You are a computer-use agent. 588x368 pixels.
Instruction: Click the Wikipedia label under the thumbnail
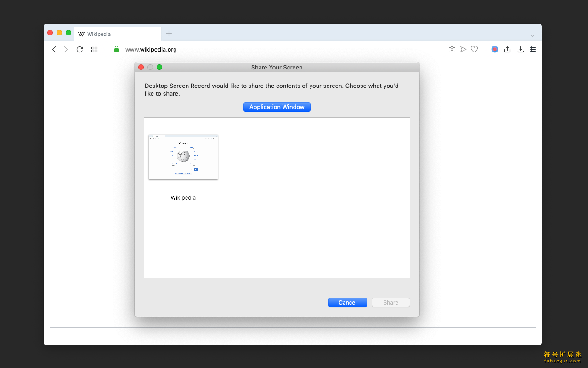[x=183, y=198]
